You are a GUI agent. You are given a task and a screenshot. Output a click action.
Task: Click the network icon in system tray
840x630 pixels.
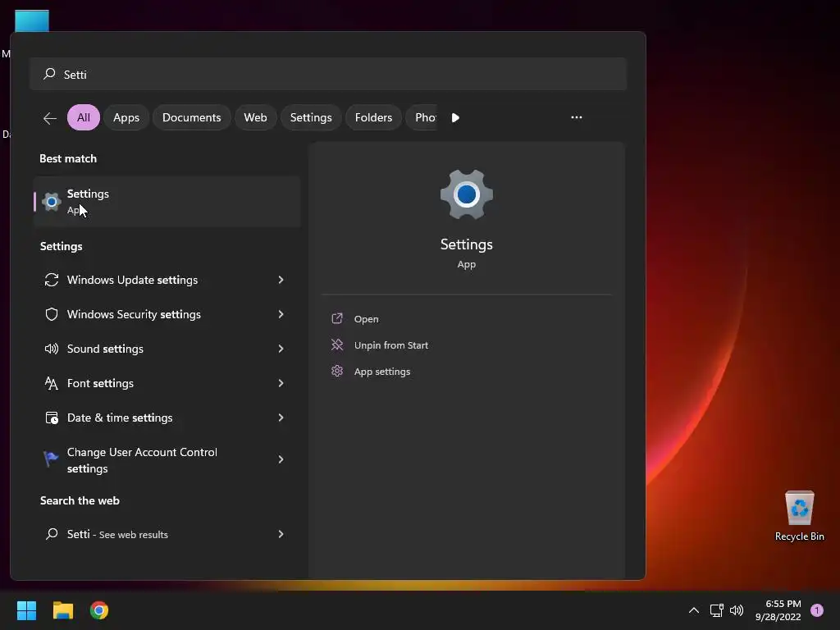click(716, 610)
